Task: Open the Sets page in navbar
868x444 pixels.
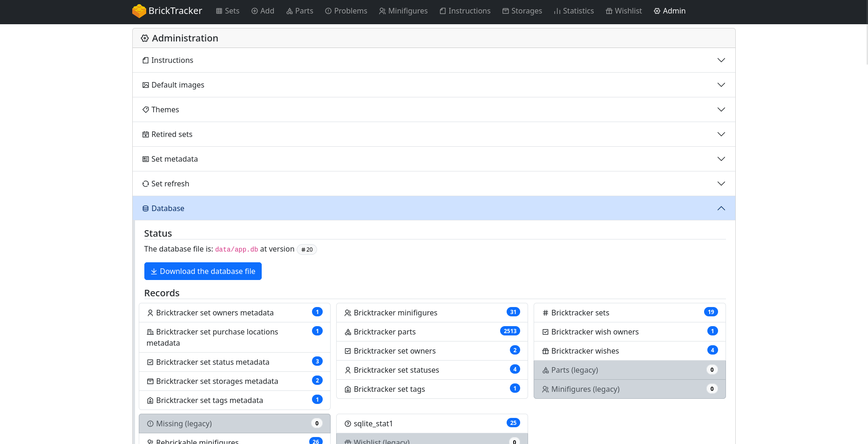Action: point(227,11)
